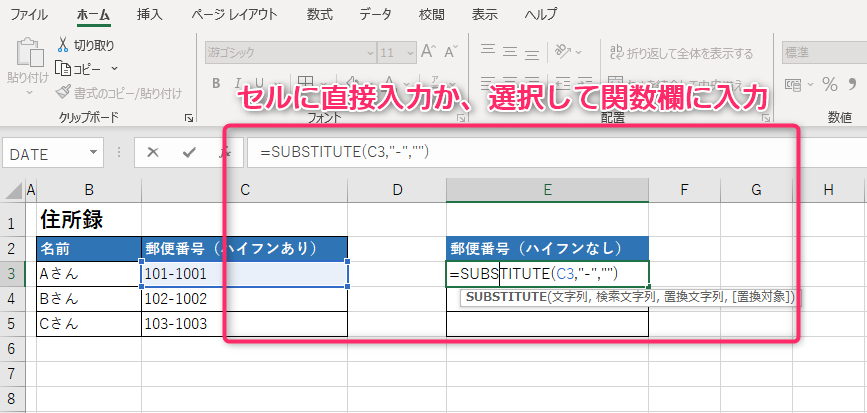
Task: Confirm formula with the checkmark icon
Action: point(189,152)
